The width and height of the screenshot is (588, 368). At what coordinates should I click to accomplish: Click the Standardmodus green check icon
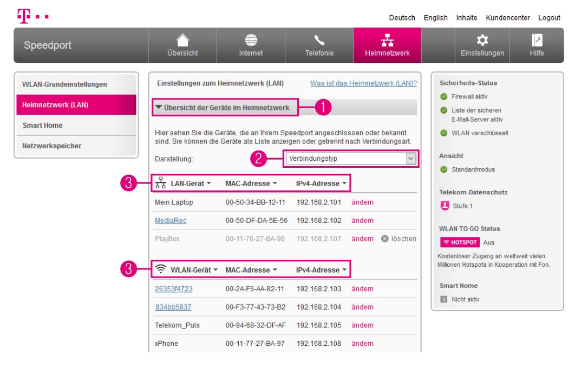[x=443, y=169]
